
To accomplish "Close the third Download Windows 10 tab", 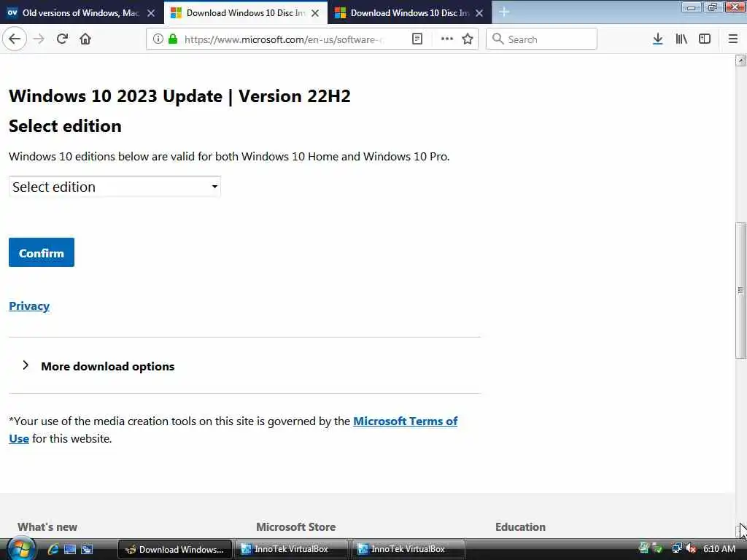I will click(x=480, y=13).
